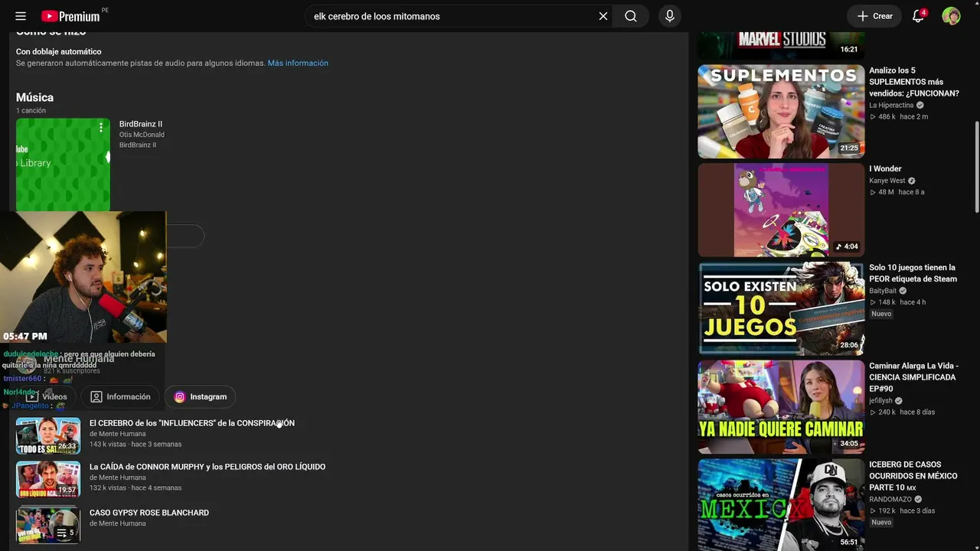Screen dimensions: 980x551
Task: Go to YouTube Premium home logo
Action: [x=70, y=16]
